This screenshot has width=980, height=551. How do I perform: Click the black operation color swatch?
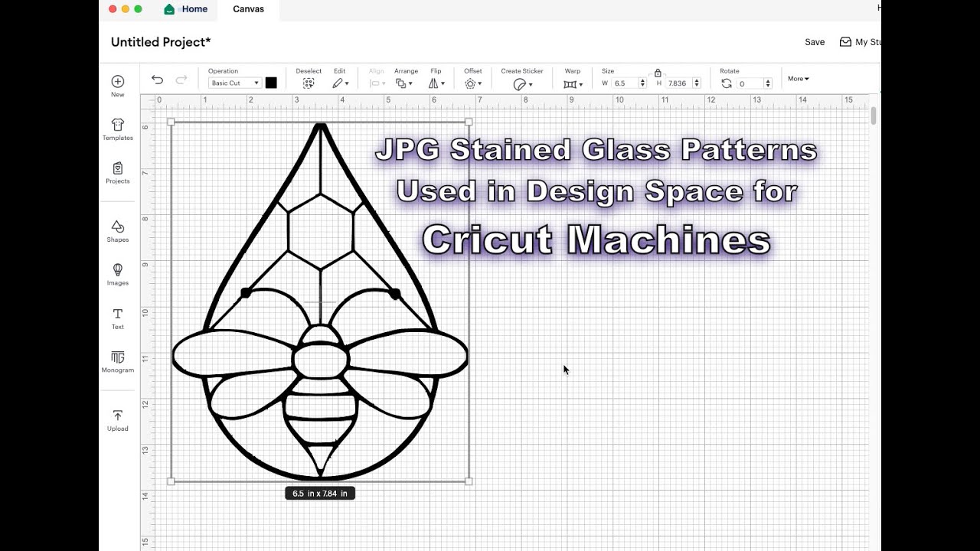pyautogui.click(x=271, y=83)
